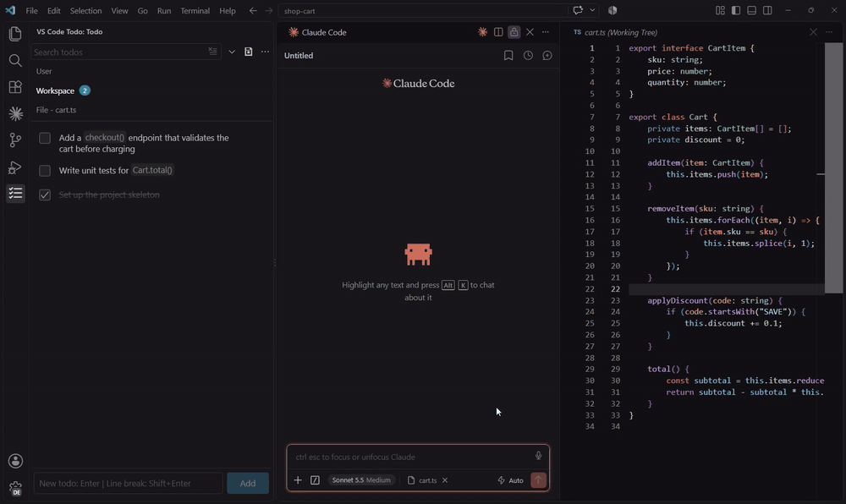Image resolution: width=846 pixels, height=504 pixels.
Task: Click the cart.ts context file chip
Action: [x=422, y=480]
